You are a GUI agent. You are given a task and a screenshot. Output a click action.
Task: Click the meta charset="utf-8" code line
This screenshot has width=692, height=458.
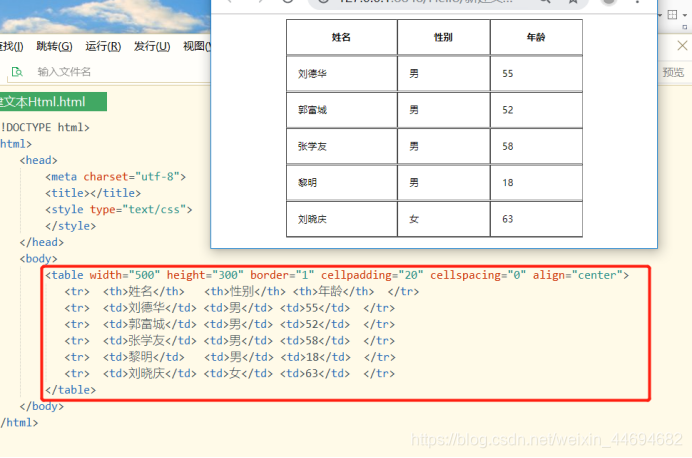115,176
